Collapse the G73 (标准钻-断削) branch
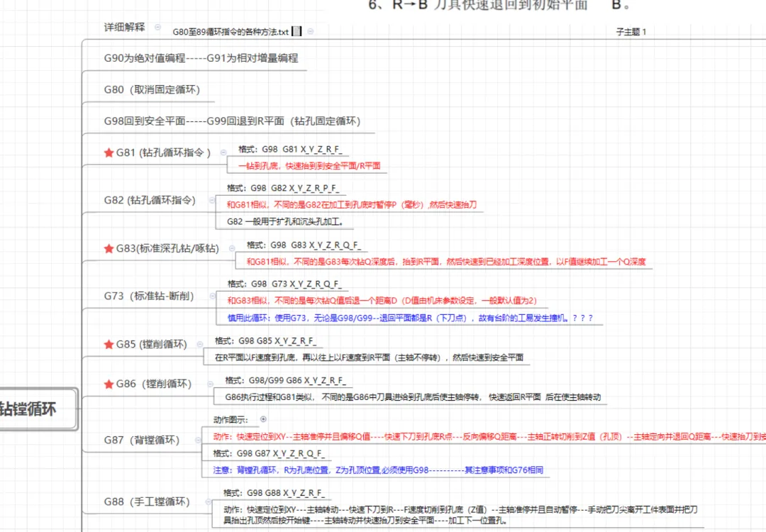The width and height of the screenshot is (766, 532). (x=213, y=296)
